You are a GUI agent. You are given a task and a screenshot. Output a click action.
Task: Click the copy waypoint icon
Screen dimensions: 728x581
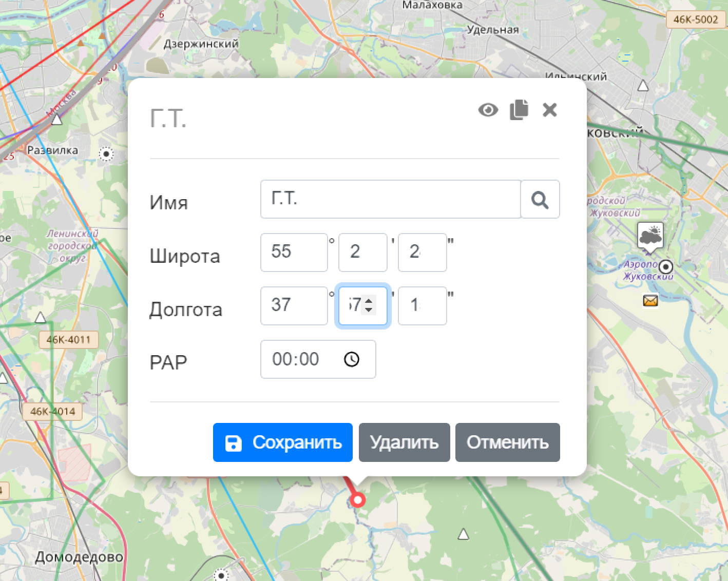click(x=519, y=110)
